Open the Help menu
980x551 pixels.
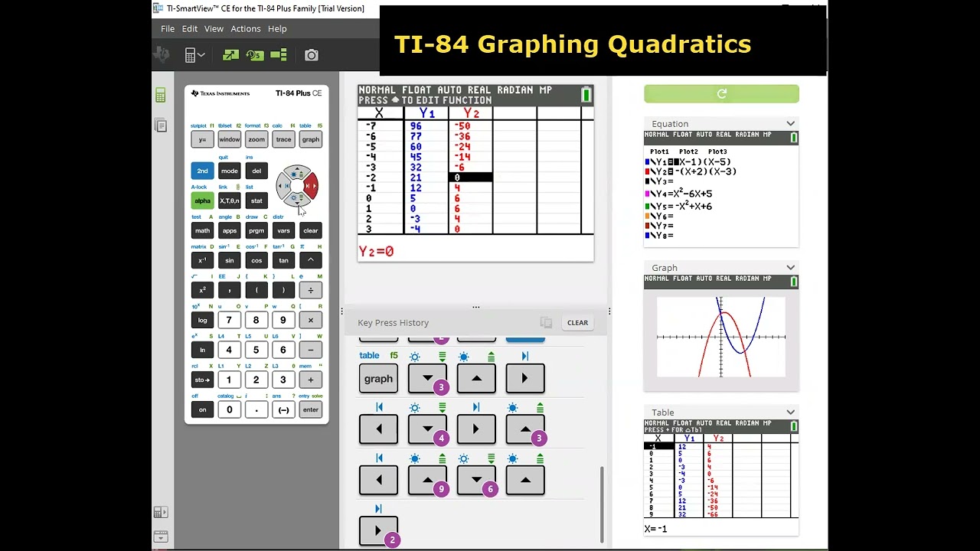(x=277, y=28)
